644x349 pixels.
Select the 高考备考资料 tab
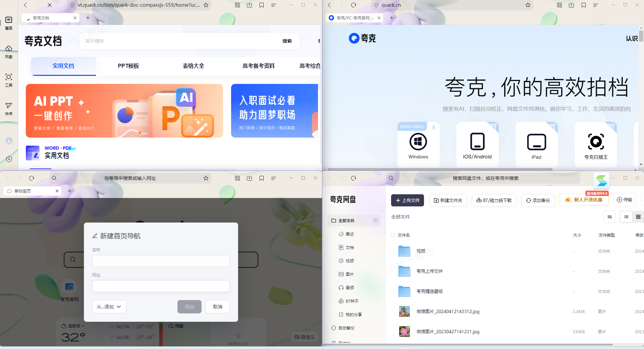tap(259, 66)
